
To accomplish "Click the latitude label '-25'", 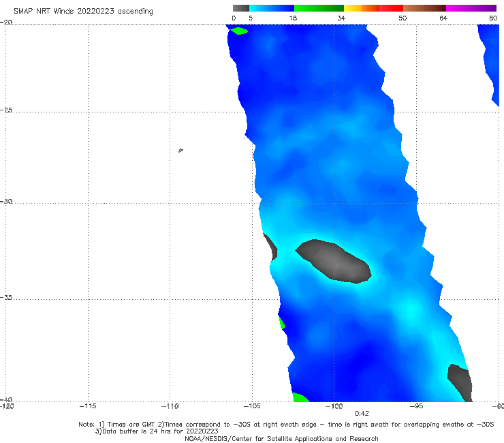I will pyautogui.click(x=6, y=110).
